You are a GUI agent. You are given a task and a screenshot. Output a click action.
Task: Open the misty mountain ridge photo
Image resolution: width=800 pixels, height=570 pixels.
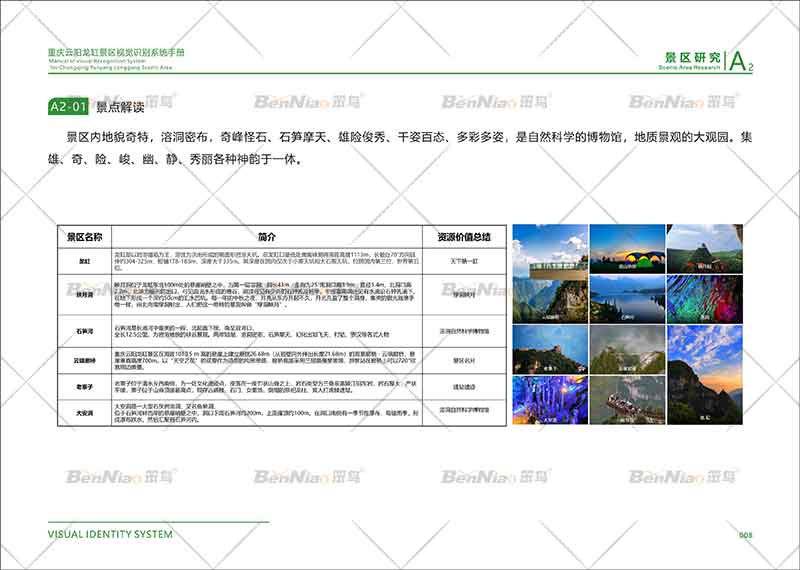(x=628, y=350)
